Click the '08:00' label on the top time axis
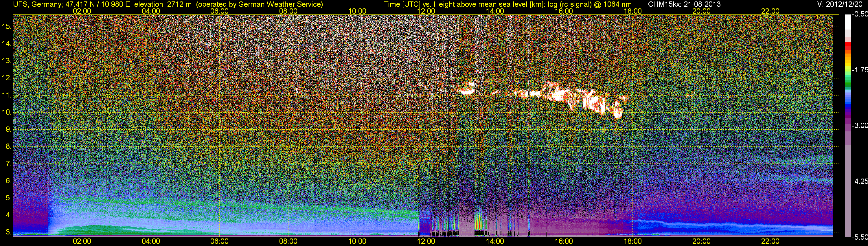 coord(288,11)
